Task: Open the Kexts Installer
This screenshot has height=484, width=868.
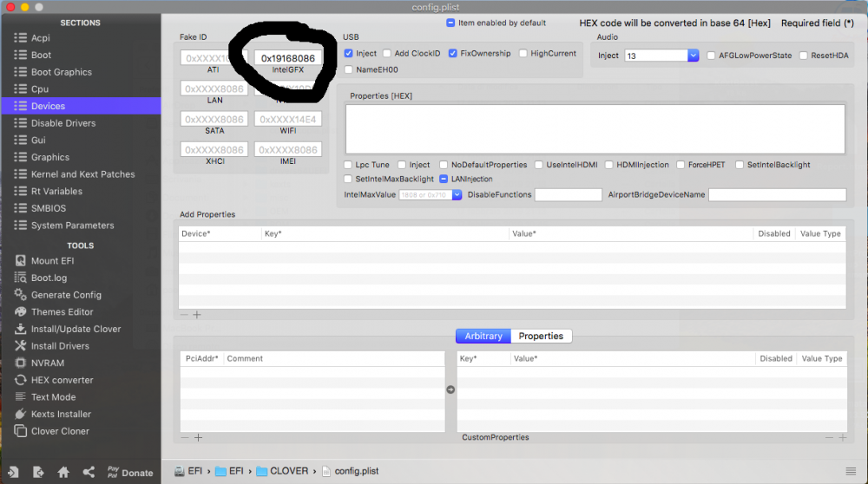Action: [x=61, y=415]
